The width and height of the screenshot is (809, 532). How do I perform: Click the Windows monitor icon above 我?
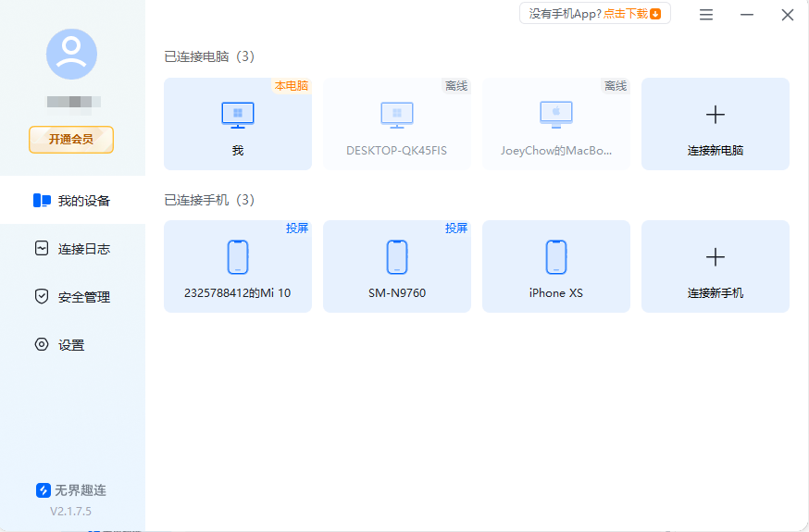coord(238,115)
